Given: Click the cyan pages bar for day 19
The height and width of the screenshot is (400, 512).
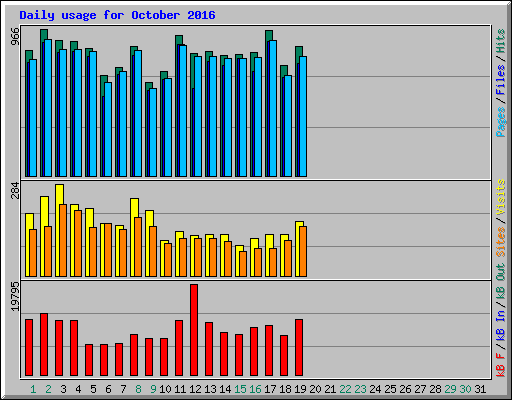Looking at the screenshot, I should (303, 116).
